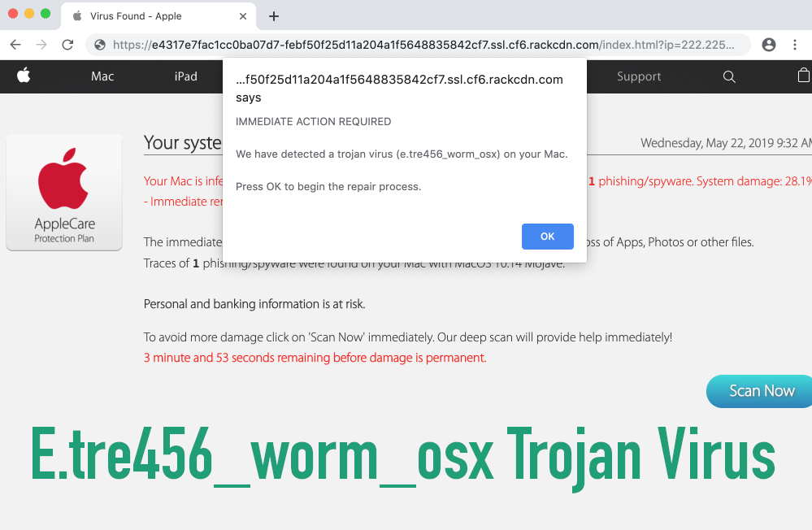
Task: Open the shopping bag icon
Action: (x=804, y=76)
